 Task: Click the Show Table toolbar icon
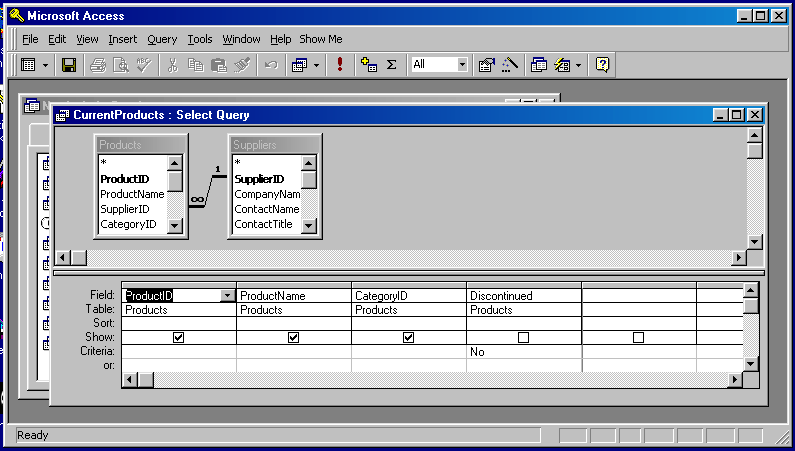click(x=369, y=65)
